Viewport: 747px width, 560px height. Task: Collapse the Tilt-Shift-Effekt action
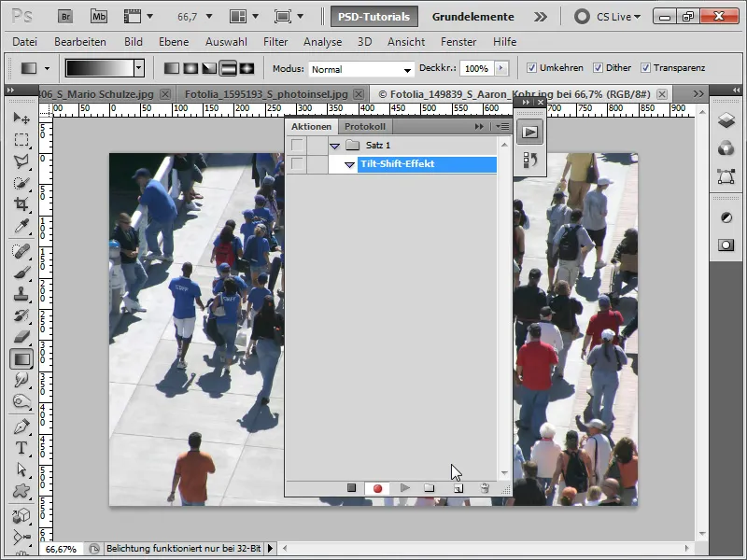349,165
